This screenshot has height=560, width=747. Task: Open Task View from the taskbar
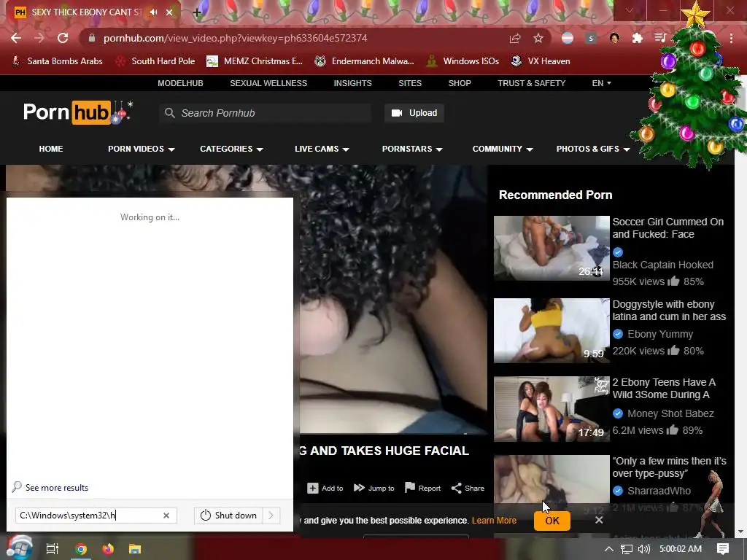tap(53, 549)
